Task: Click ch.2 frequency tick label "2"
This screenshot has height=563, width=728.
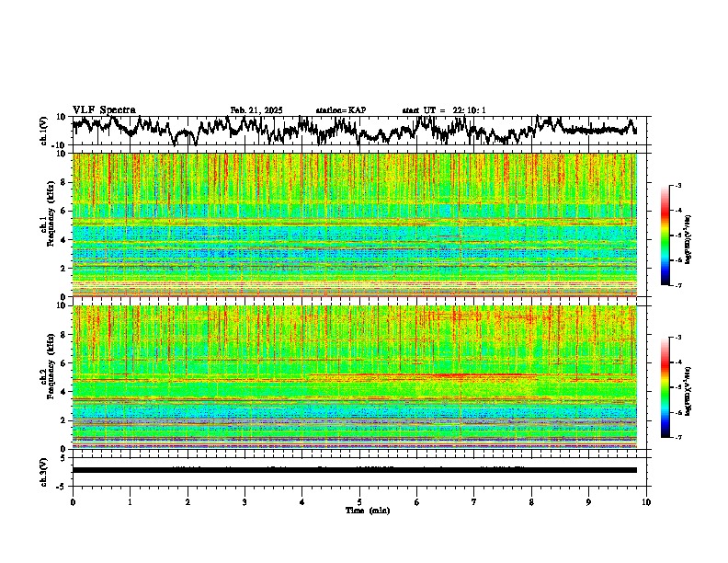Action: click(64, 420)
